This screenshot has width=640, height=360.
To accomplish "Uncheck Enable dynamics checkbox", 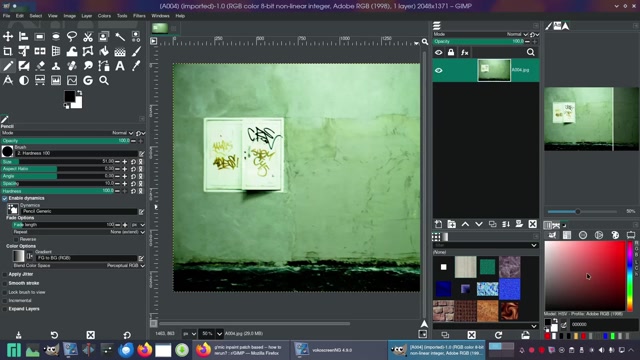I will point(5,198).
